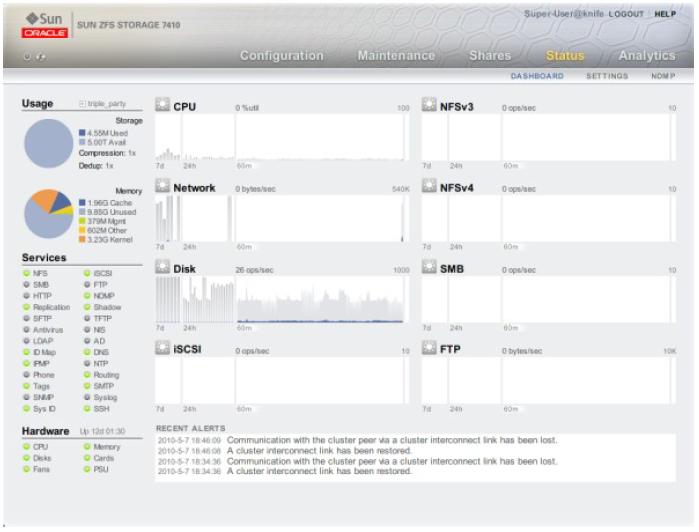The width and height of the screenshot is (699, 532).
Task: Click the NFS service status light
Action: tap(26, 273)
